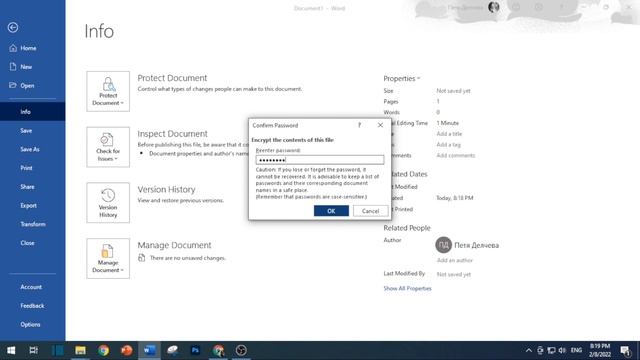This screenshot has height=360, width=640.
Task: Cancel the Confirm Password dialog
Action: point(370,211)
